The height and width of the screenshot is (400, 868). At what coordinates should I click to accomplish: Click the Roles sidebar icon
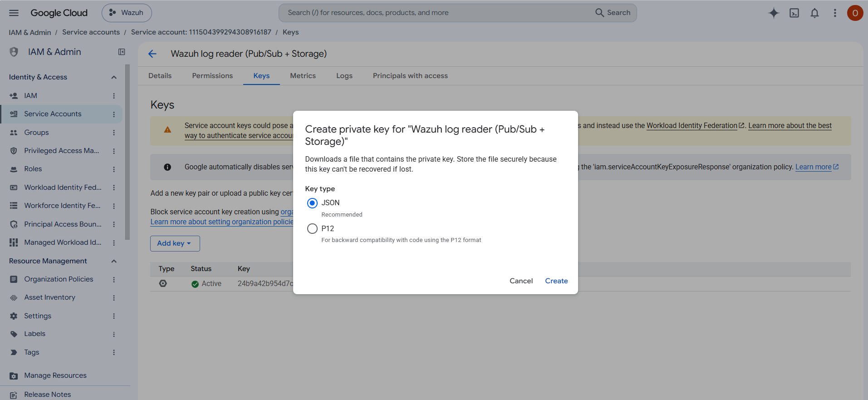tap(14, 169)
